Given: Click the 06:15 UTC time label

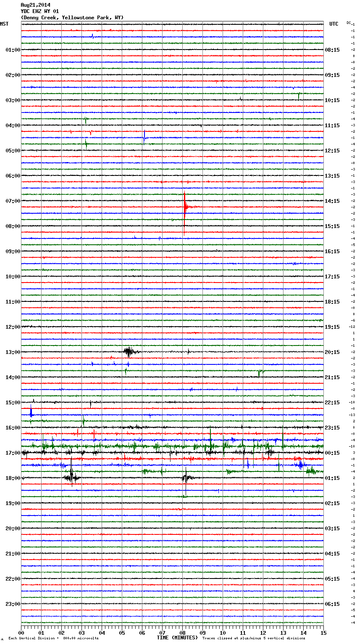Looking at the screenshot, I should click(x=332, y=604).
